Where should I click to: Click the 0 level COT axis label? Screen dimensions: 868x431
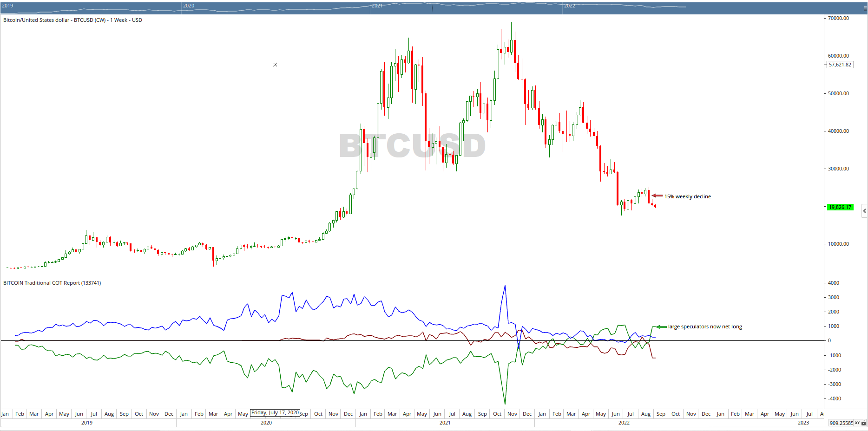point(829,340)
